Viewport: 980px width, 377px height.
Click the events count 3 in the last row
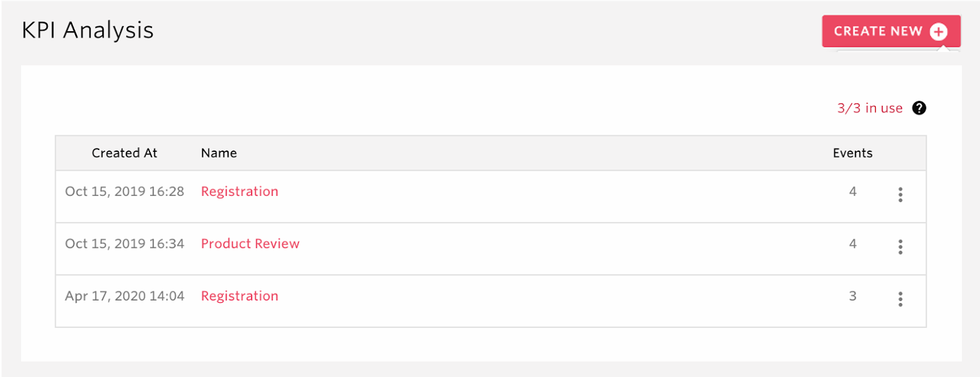853,296
